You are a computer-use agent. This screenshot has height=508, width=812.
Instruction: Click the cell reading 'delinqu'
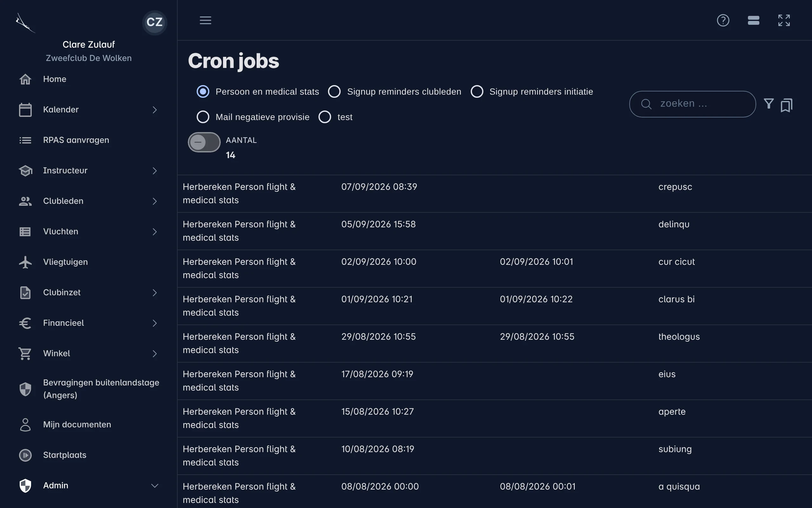pyautogui.click(x=674, y=224)
